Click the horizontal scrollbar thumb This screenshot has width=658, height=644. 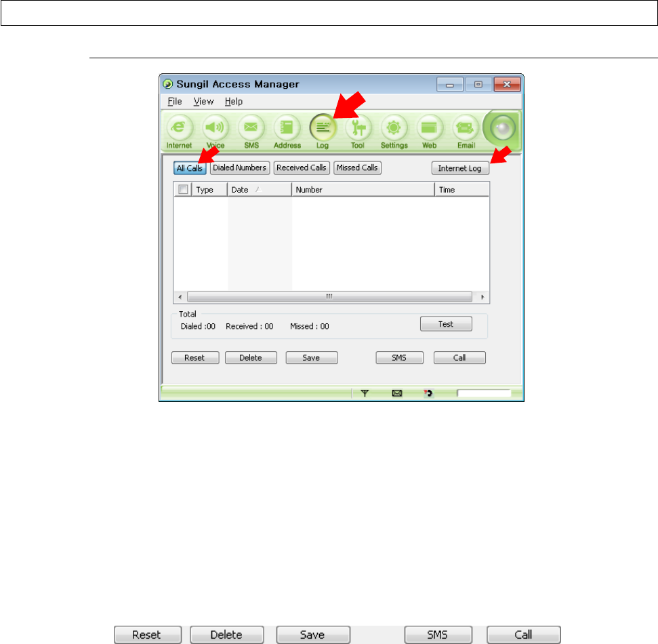click(329, 297)
